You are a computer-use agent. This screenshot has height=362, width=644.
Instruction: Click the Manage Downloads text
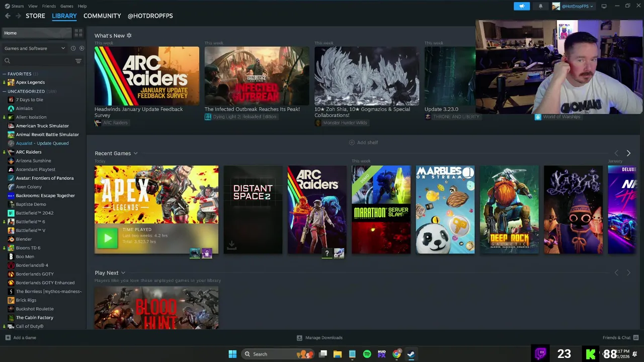tap(324, 338)
